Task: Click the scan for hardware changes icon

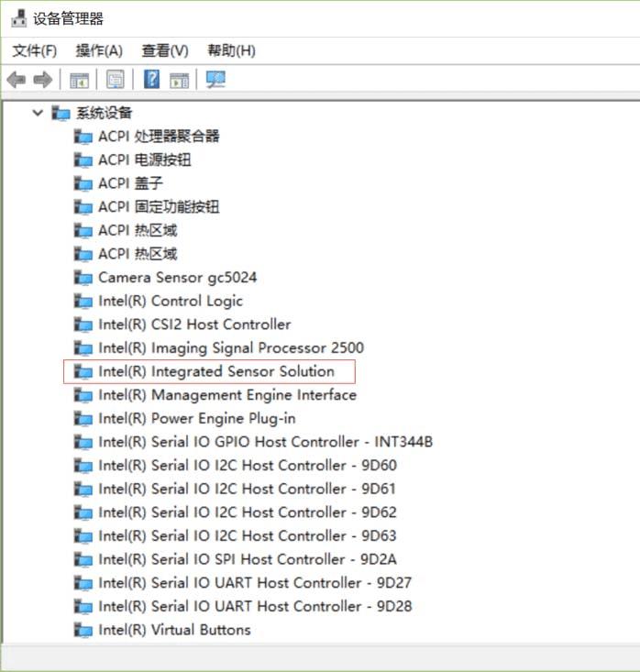Action: tap(215, 80)
